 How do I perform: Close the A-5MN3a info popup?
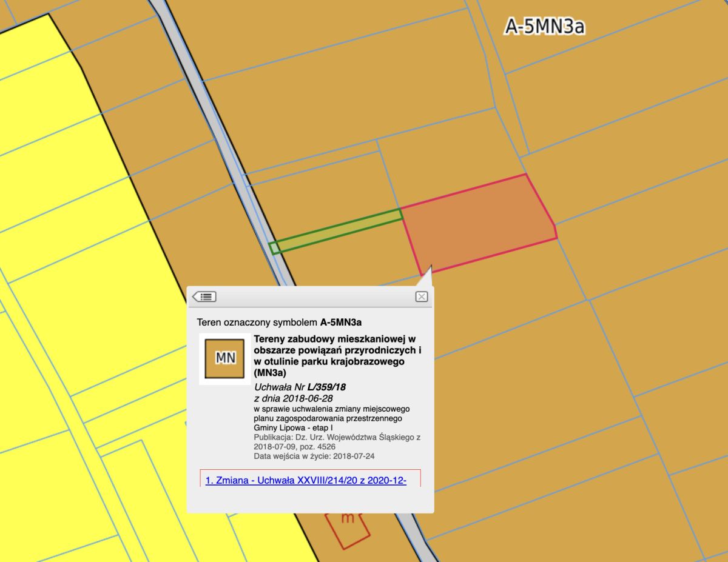[422, 296]
